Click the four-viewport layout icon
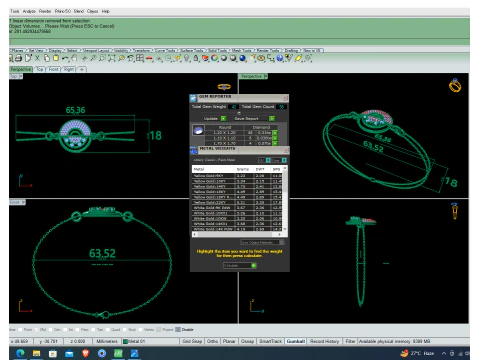This screenshot has height=360, width=480. pos(140,58)
